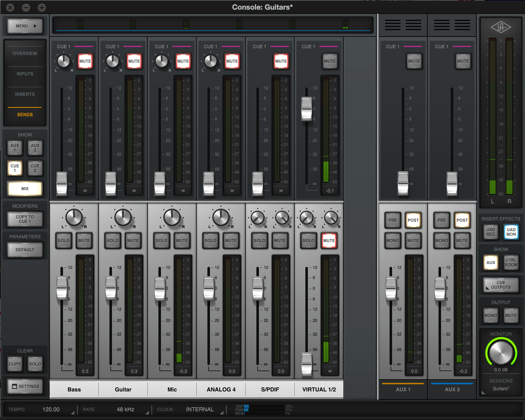Viewport: 525px width, 420px height.
Task: Open the sample rate selector
Action: tap(125, 409)
